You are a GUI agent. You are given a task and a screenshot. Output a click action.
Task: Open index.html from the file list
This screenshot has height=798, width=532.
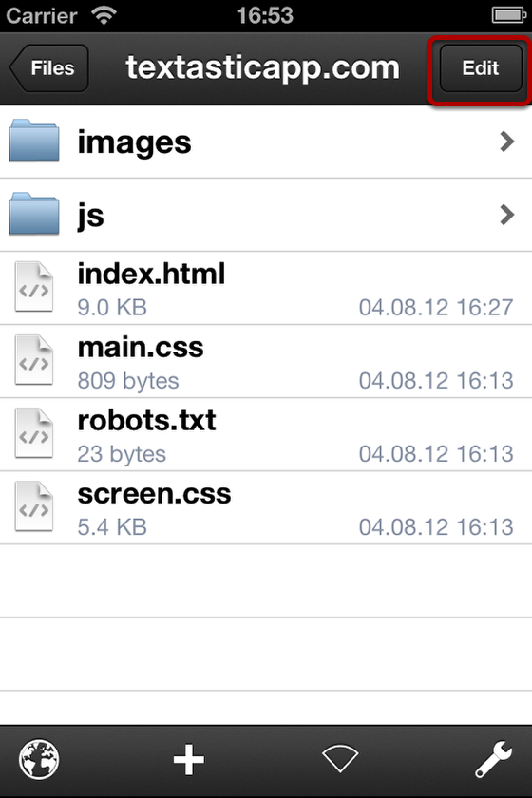click(x=266, y=288)
